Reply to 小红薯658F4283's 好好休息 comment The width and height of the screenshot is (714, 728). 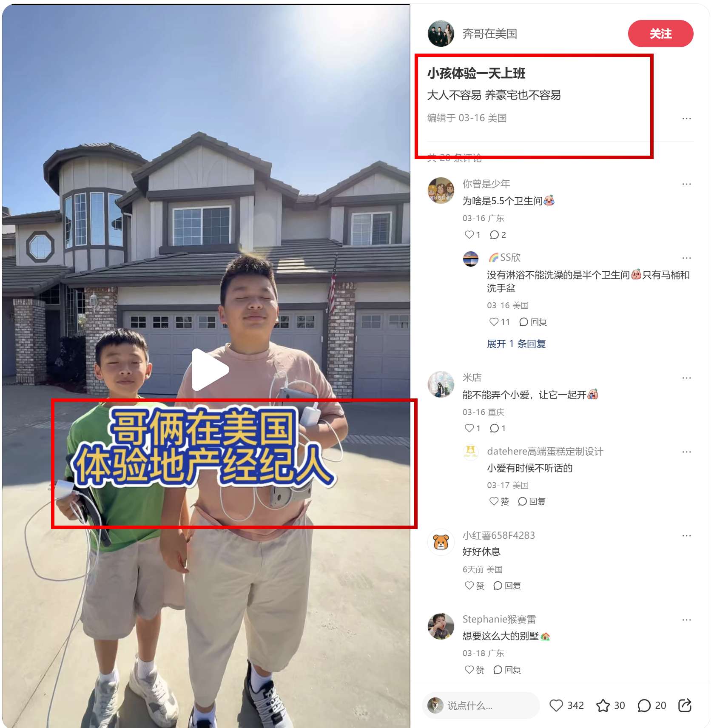(507, 586)
